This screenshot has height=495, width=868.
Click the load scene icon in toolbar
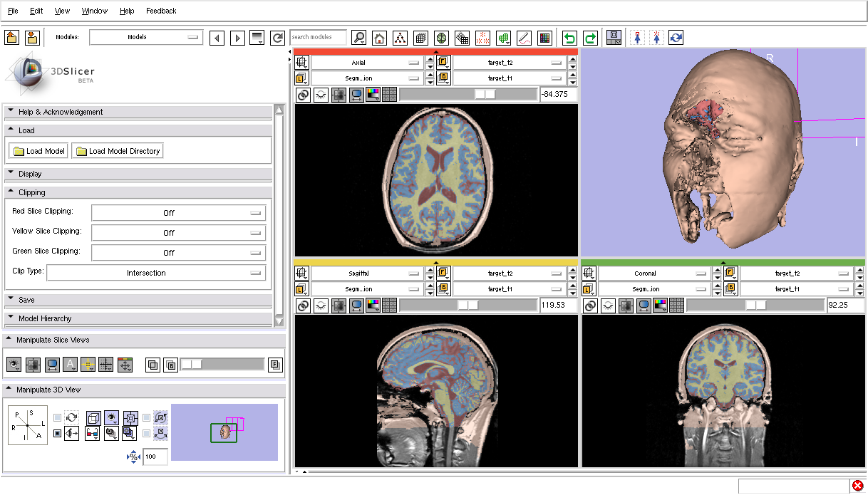click(11, 38)
